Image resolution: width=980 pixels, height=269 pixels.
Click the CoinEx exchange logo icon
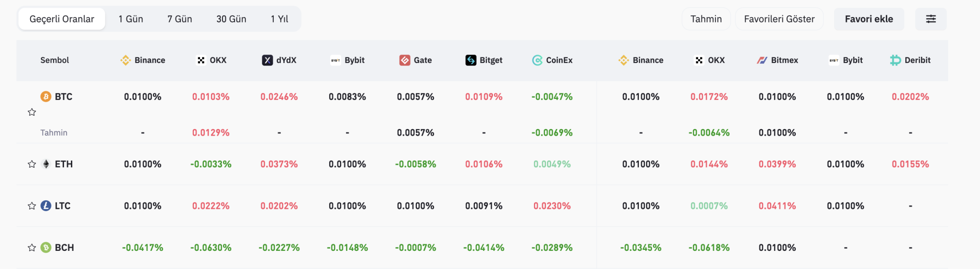(537, 60)
